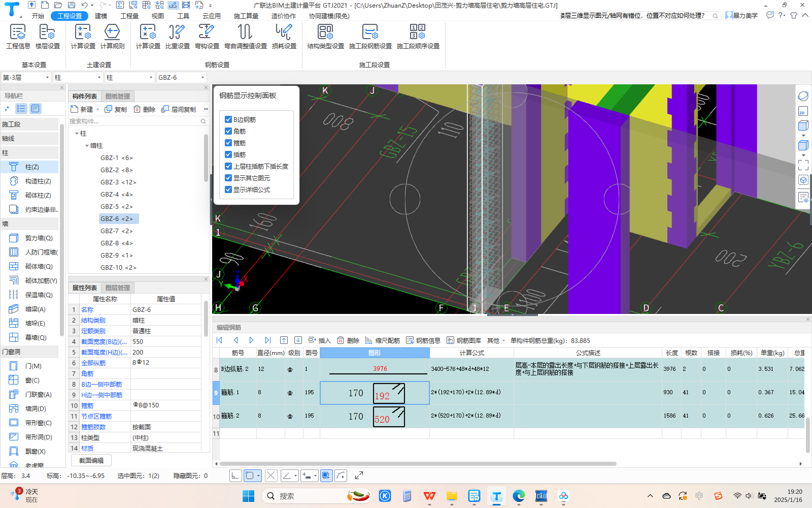Screen dimensions: 812x508
Task: Click orbit rotate view icon
Action: tap(803, 96)
